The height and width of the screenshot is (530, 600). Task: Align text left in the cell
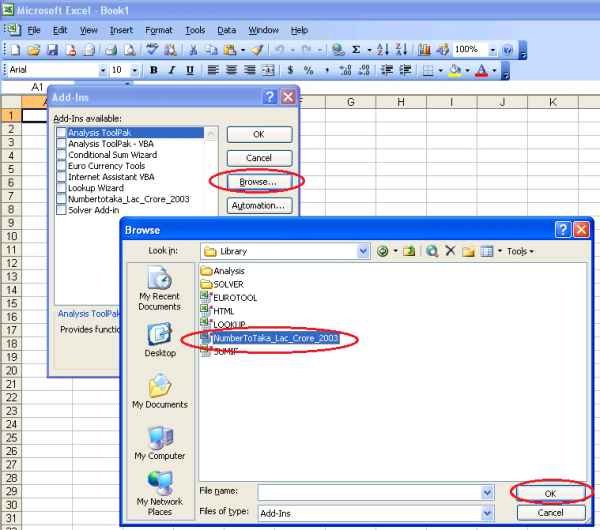click(213, 70)
